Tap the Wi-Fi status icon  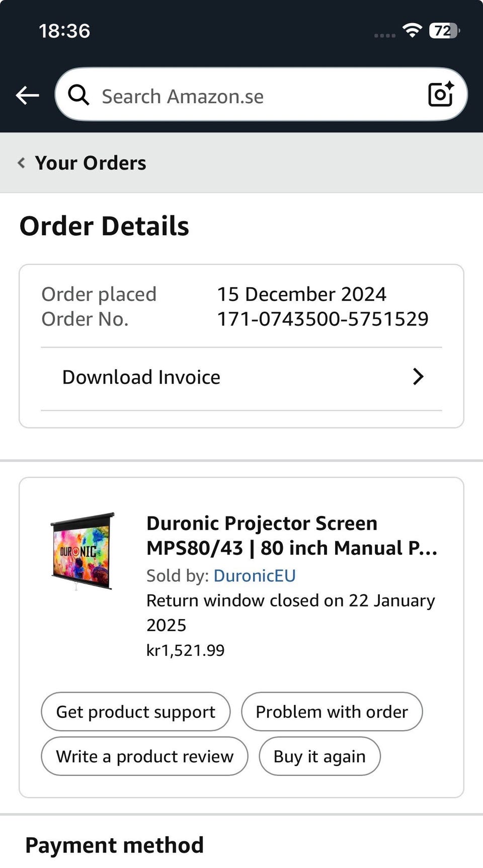pos(412,31)
